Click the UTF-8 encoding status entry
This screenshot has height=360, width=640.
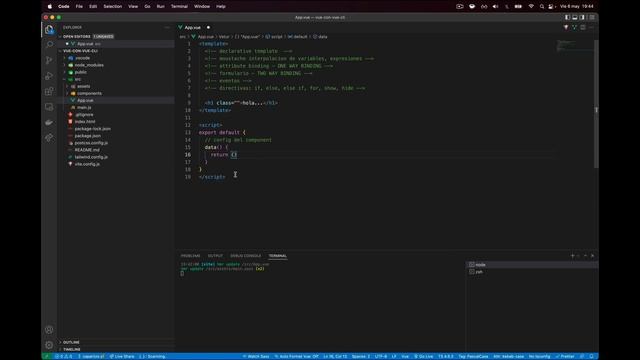pyautogui.click(x=380, y=357)
